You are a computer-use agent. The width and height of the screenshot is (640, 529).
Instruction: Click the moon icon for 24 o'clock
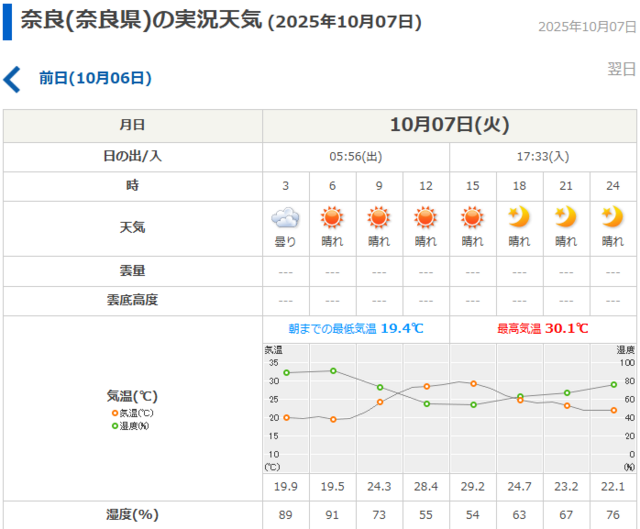click(612, 217)
